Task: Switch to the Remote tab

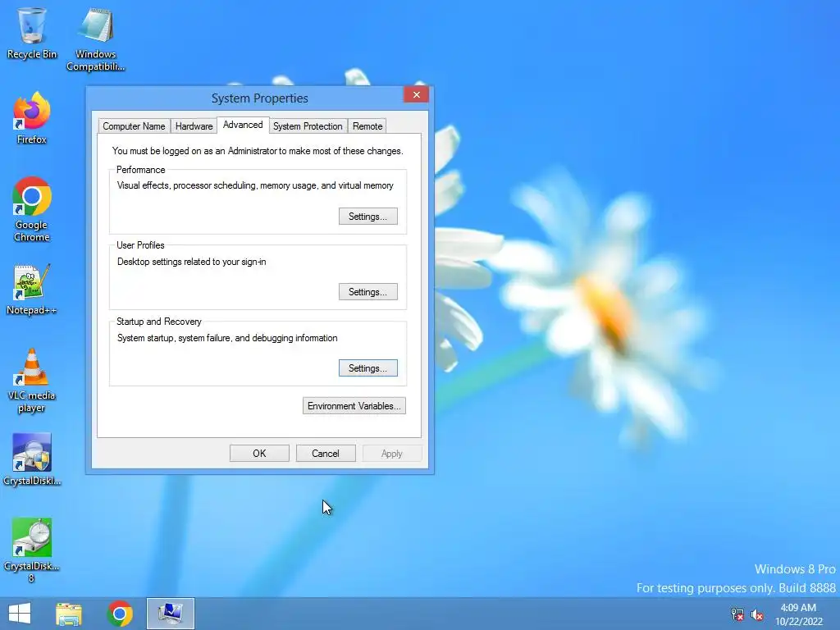Action: pyautogui.click(x=367, y=126)
